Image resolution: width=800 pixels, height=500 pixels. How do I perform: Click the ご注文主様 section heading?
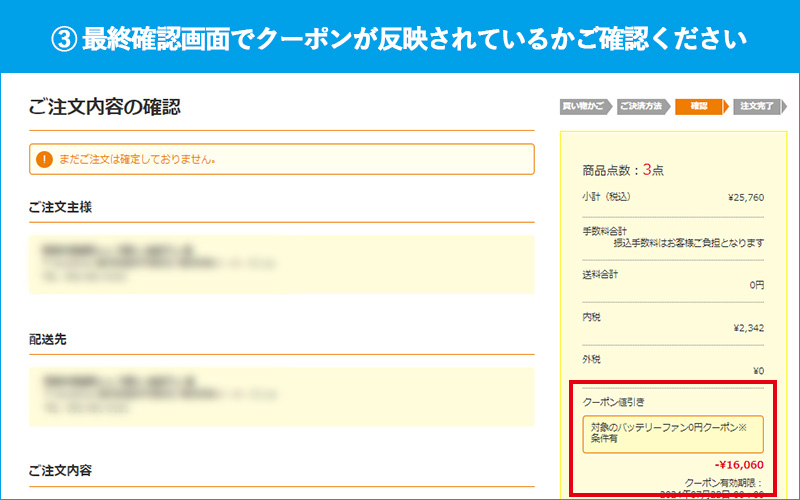pos(68,207)
